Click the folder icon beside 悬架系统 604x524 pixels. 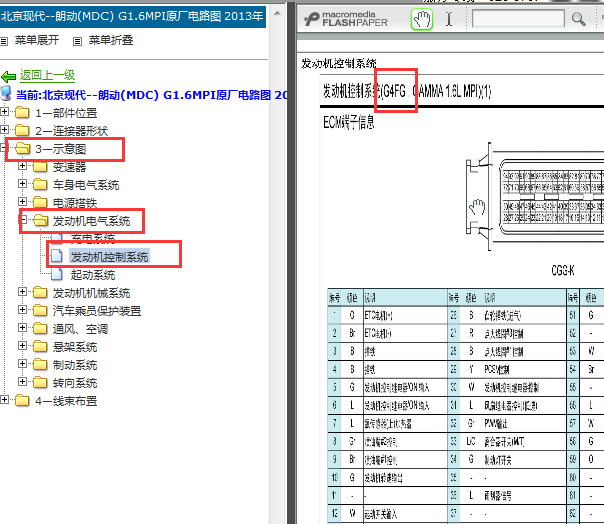click(40, 346)
